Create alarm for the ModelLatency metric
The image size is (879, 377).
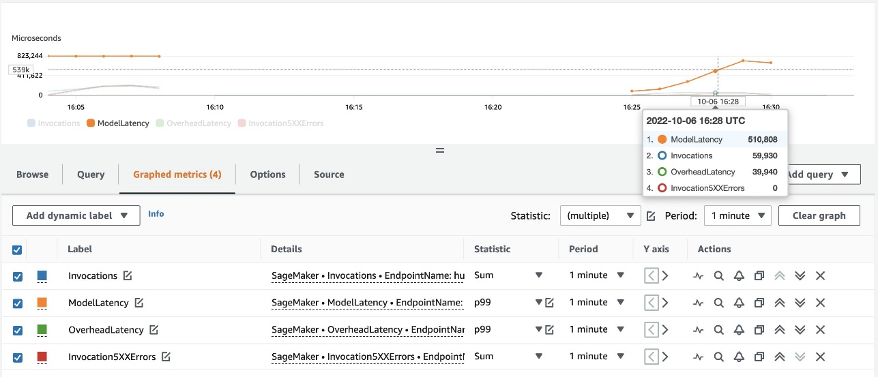(x=739, y=302)
